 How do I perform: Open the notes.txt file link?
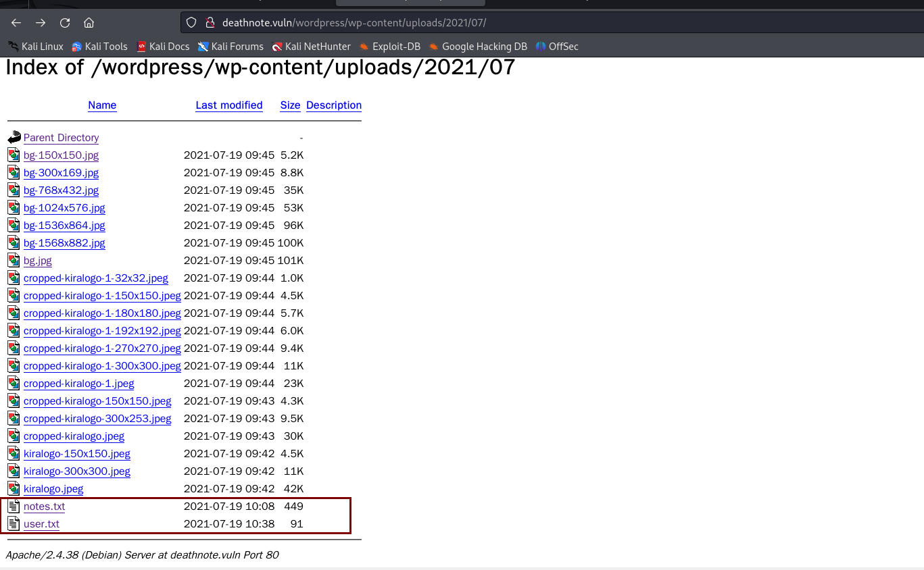tap(44, 507)
